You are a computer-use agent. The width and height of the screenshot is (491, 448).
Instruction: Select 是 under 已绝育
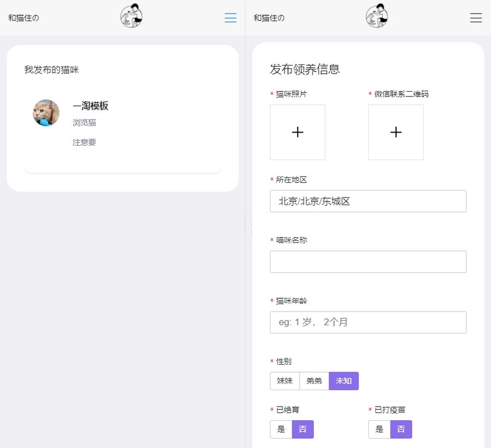pos(281,429)
